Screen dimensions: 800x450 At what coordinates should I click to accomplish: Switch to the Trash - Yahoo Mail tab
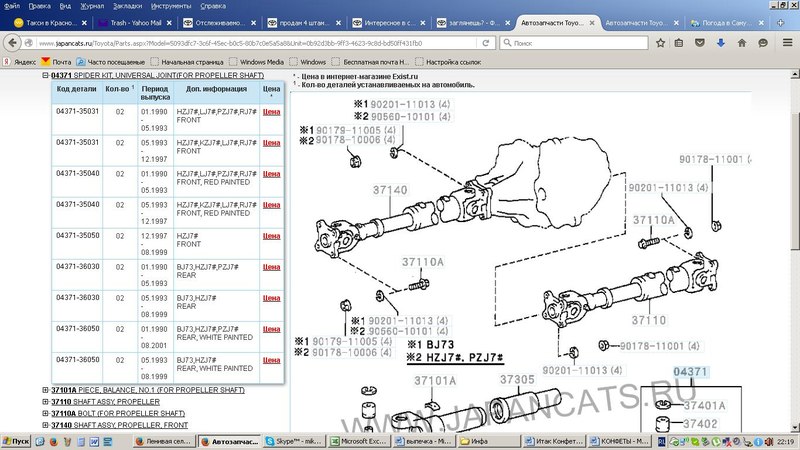pyautogui.click(x=135, y=22)
